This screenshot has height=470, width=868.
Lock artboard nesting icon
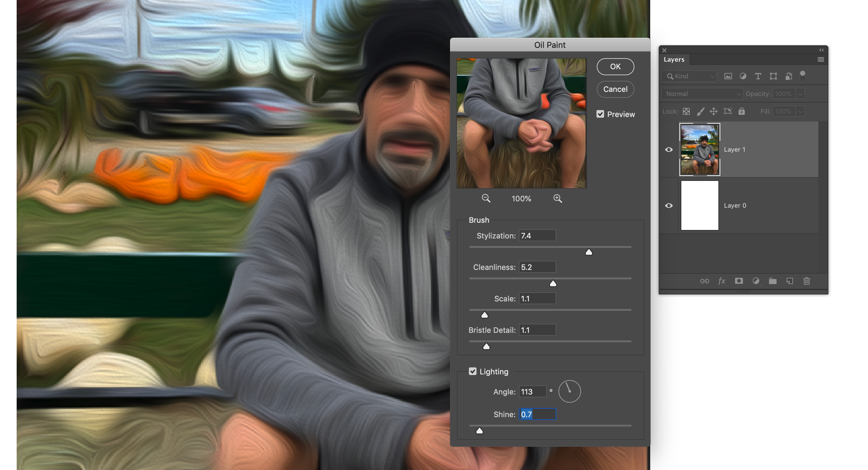[728, 111]
